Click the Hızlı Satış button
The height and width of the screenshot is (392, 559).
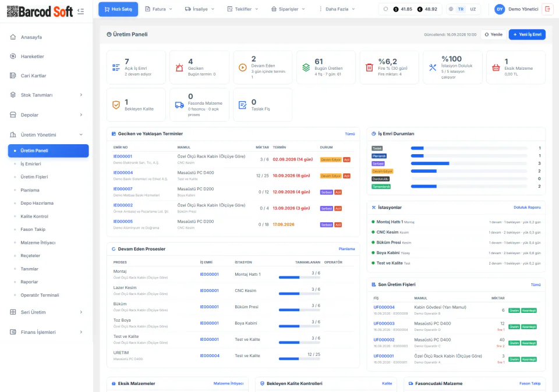(x=118, y=9)
